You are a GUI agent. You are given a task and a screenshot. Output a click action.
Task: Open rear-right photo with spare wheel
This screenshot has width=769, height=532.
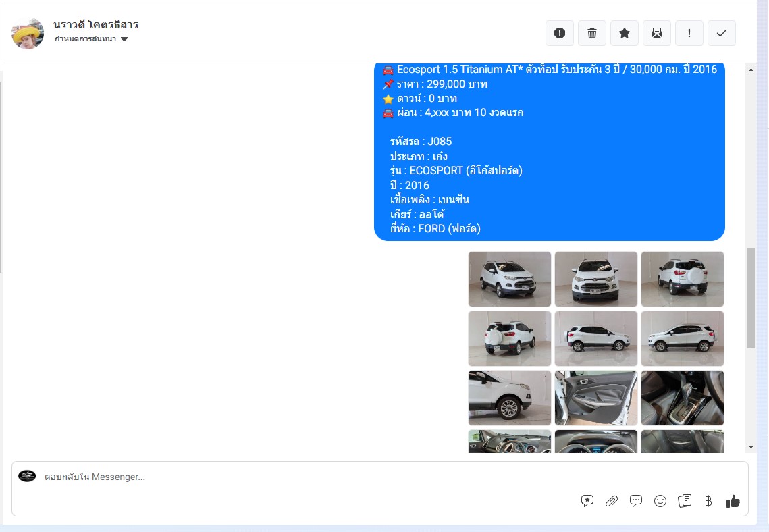point(682,279)
